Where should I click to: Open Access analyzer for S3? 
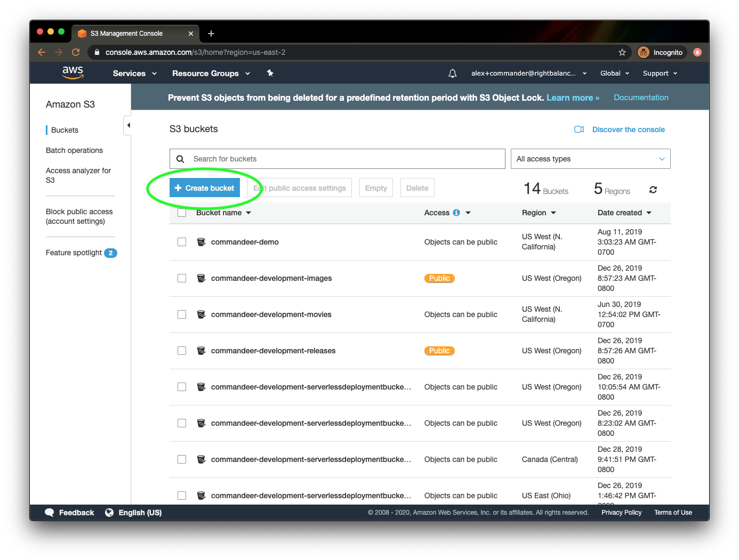[78, 175]
